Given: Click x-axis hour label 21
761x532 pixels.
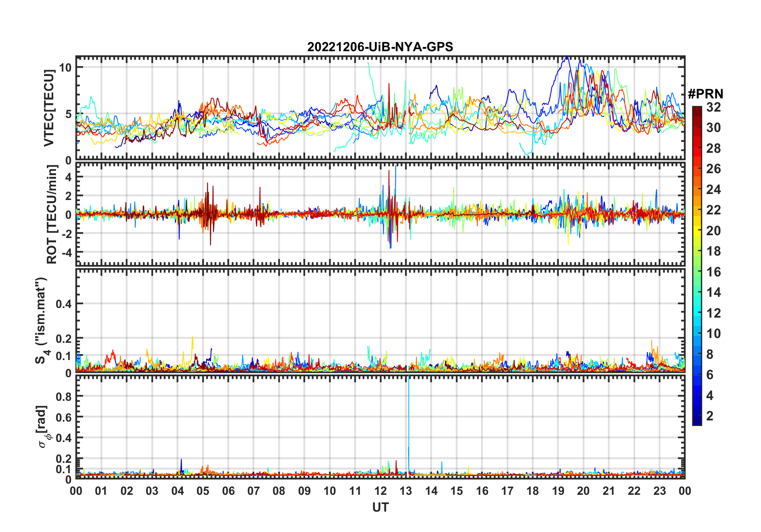Looking at the screenshot, I should point(609,491).
